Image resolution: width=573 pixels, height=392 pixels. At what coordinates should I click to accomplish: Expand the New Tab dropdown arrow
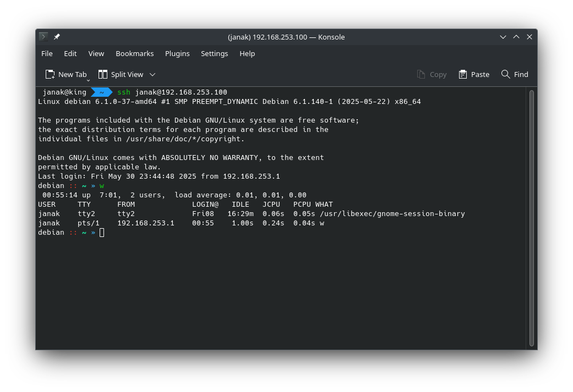[88, 80]
